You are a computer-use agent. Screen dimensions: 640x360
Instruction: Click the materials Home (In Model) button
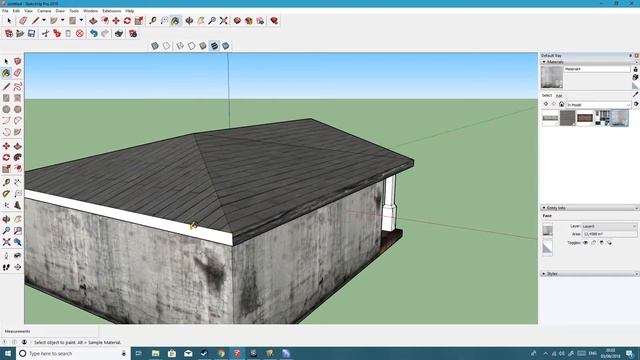561,104
